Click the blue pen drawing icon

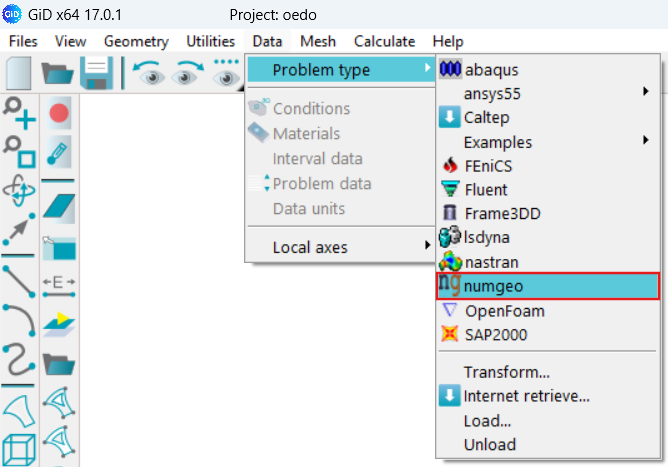click(x=59, y=152)
